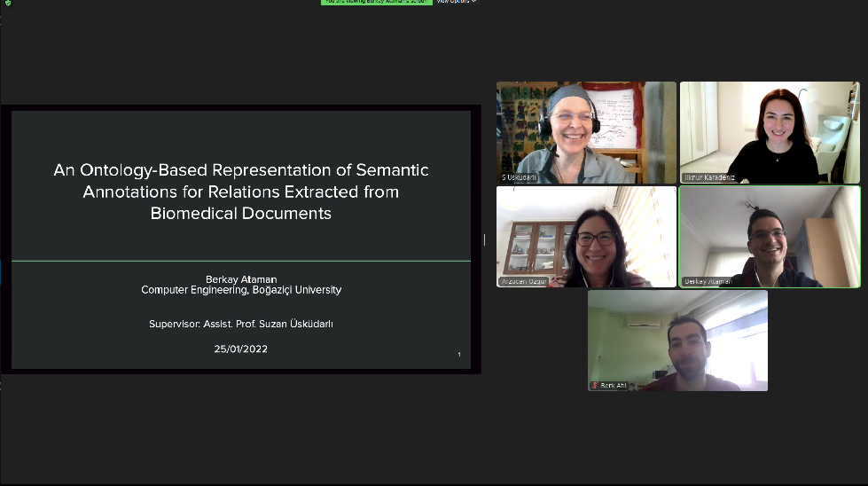Click the Arzucan Özgür name label
Image resolution: width=868 pixels, height=486 pixels.
click(526, 282)
